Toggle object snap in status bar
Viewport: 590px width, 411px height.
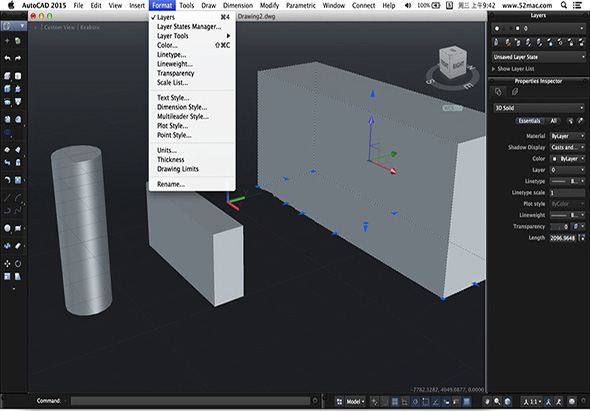pos(425,401)
